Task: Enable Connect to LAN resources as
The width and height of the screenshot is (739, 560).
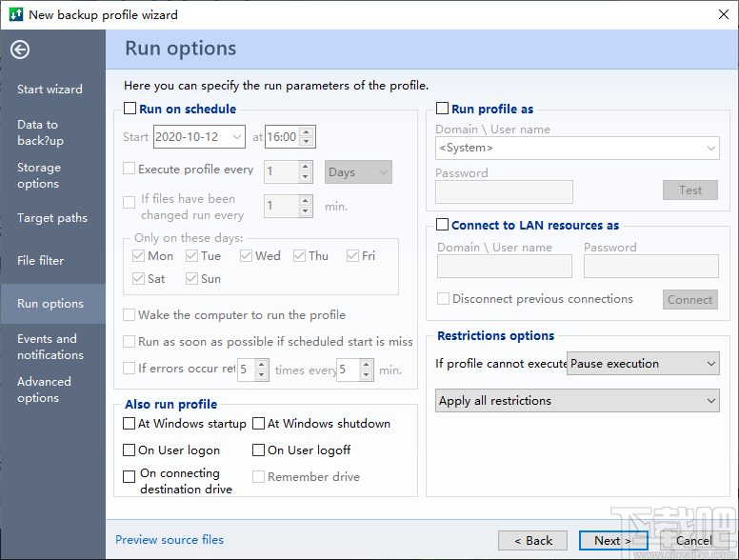Action: point(442,226)
